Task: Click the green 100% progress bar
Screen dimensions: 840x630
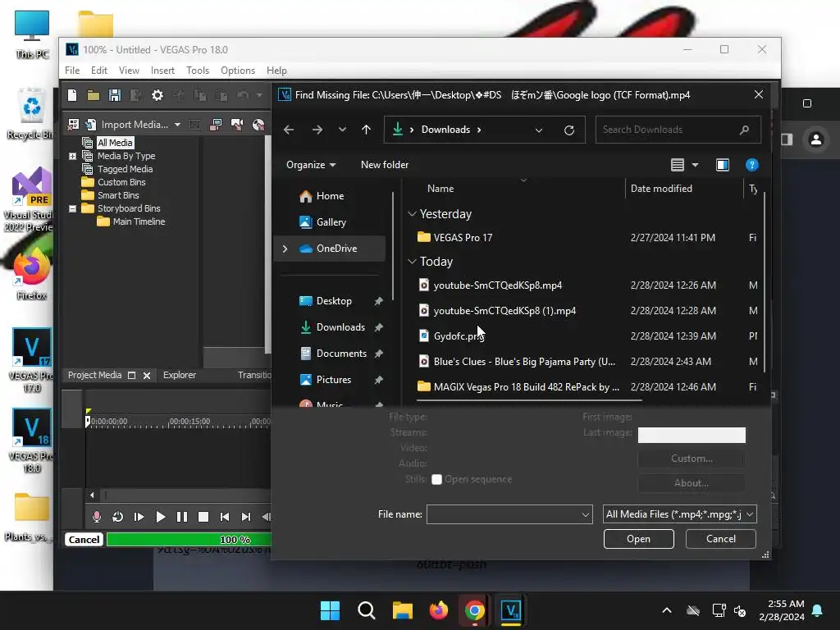Action: tap(189, 540)
